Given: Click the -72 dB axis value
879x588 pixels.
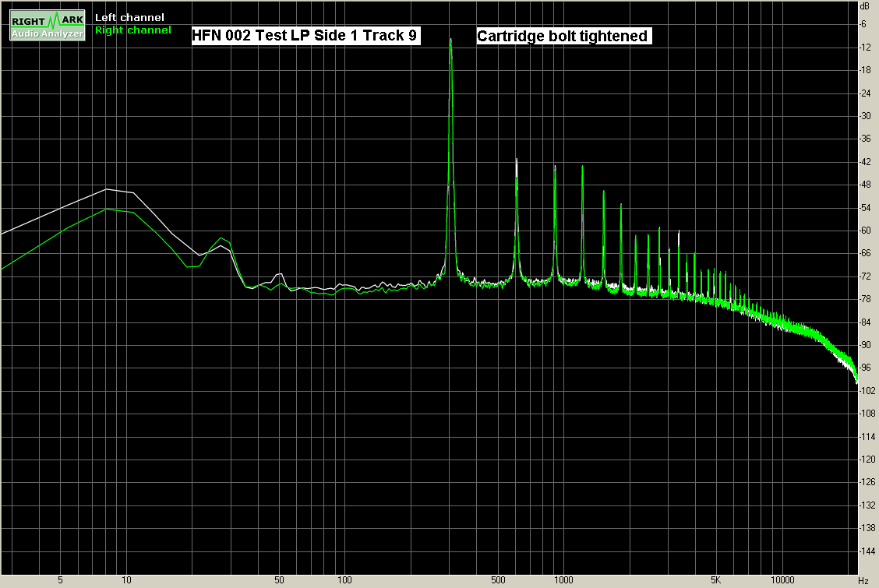Looking at the screenshot, I should click(866, 276).
